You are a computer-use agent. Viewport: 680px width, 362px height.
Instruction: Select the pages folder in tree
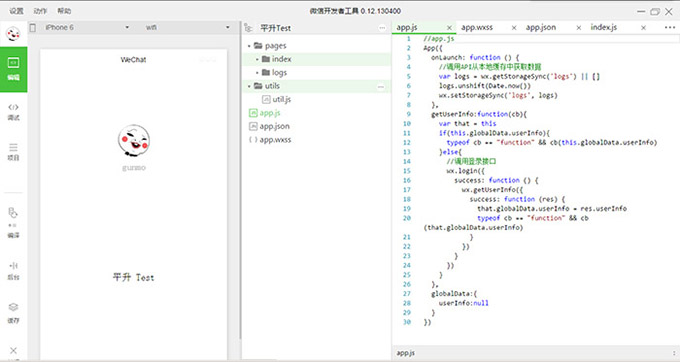[317, 46]
